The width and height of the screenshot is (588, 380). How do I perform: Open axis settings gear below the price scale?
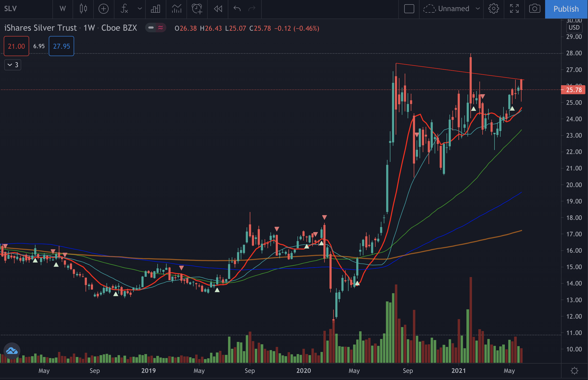574,371
